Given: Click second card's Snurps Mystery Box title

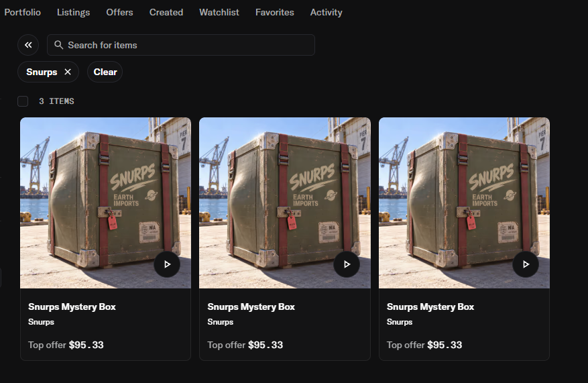Looking at the screenshot, I should pyautogui.click(x=251, y=307).
